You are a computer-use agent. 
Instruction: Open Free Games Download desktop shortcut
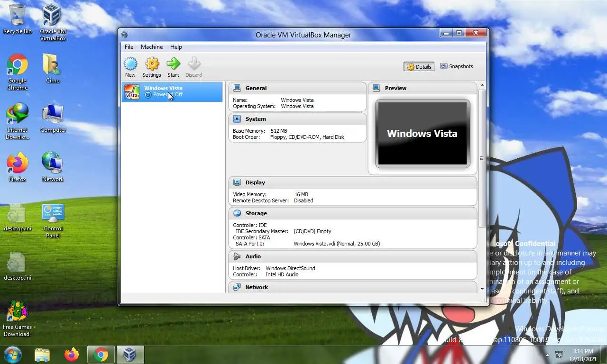(x=17, y=318)
